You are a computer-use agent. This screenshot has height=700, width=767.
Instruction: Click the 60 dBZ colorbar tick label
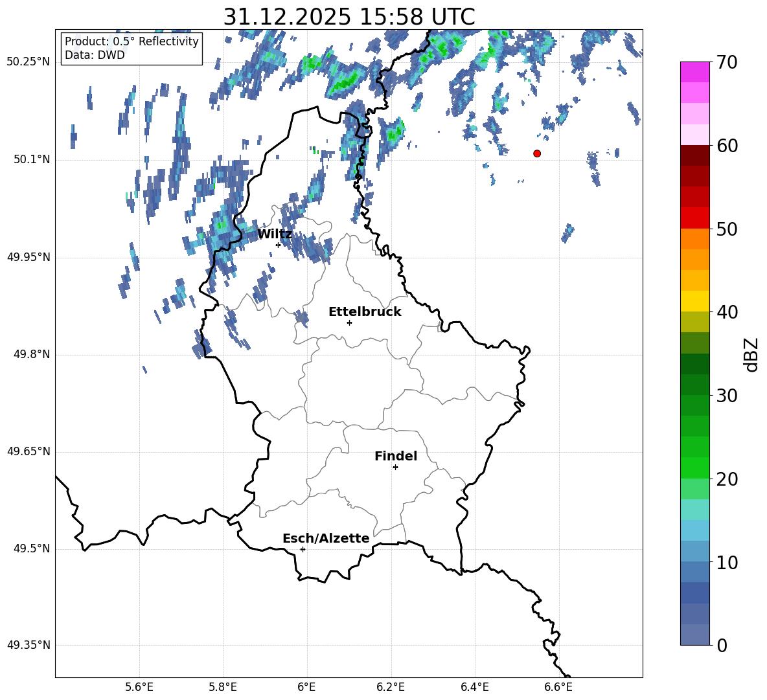727,146
